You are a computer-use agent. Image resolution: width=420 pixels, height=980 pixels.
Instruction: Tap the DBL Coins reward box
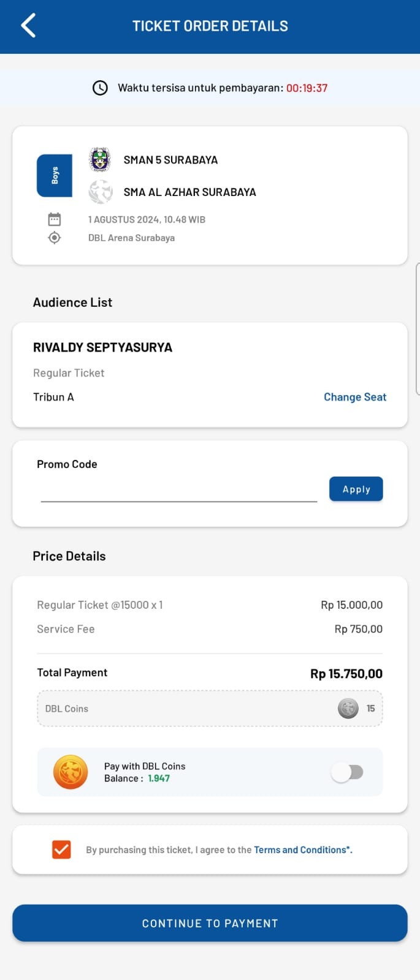210,709
